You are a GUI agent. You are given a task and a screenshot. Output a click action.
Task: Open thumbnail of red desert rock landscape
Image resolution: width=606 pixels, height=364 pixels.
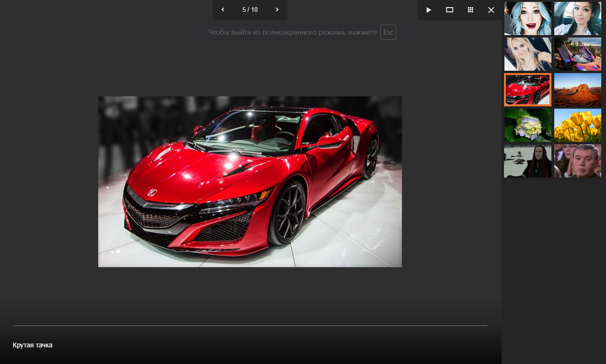tap(578, 90)
